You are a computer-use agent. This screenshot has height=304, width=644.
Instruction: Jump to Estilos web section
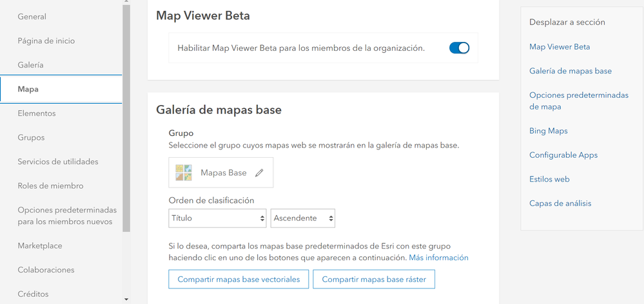click(x=549, y=179)
